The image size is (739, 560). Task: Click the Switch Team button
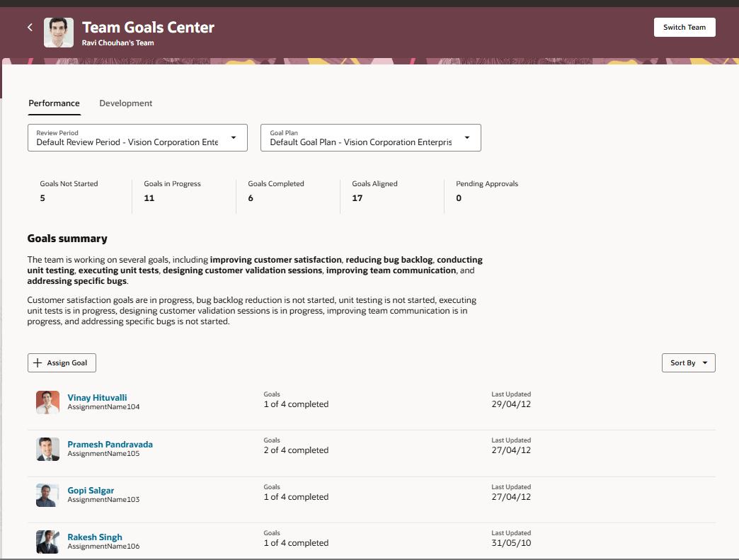pyautogui.click(x=684, y=27)
